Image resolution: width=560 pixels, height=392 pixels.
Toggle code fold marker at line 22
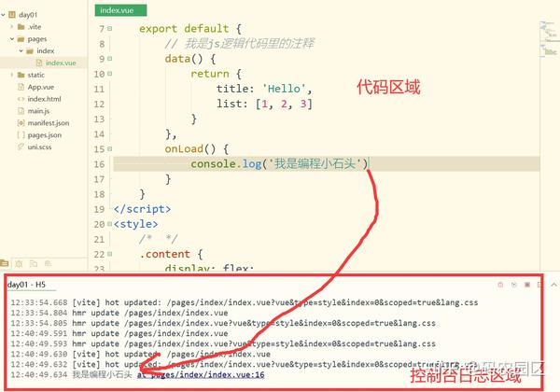[109, 254]
